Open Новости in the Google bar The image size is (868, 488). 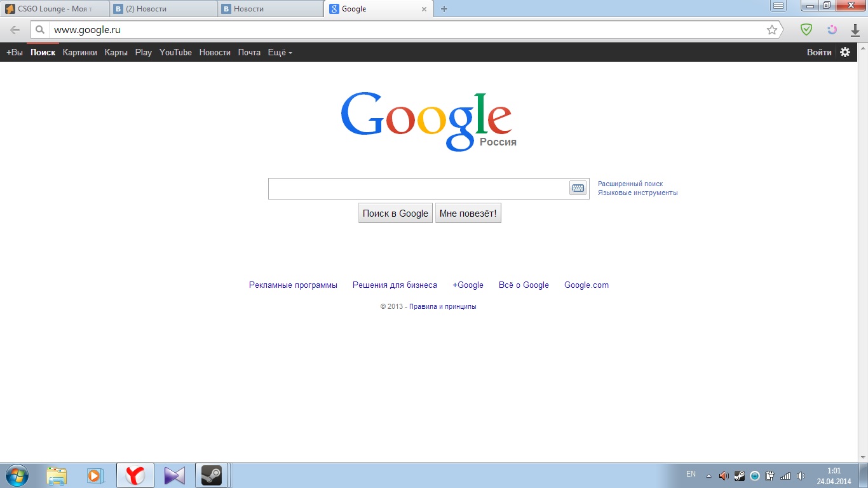tap(215, 52)
